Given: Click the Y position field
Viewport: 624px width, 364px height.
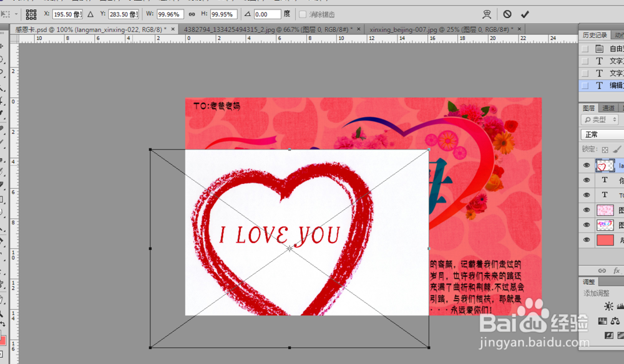Looking at the screenshot, I should click(x=124, y=14).
